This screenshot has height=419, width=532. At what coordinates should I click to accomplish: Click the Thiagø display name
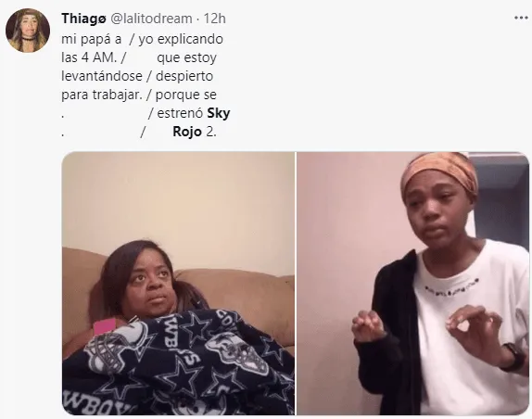tap(83, 19)
